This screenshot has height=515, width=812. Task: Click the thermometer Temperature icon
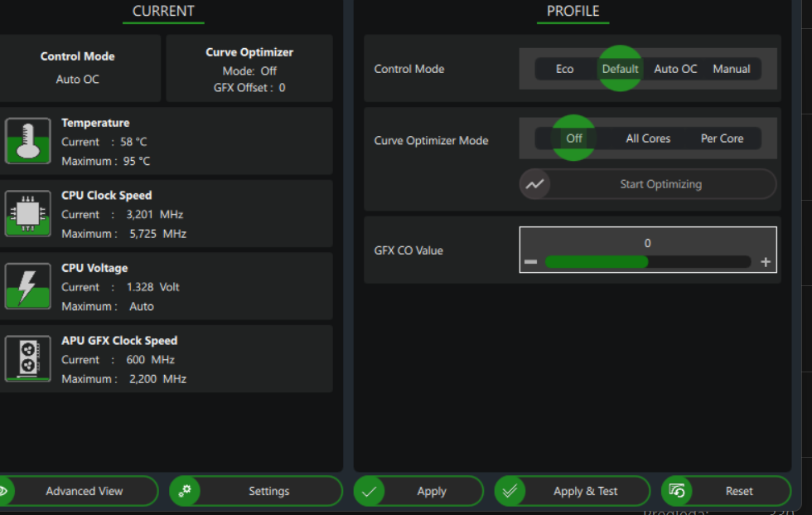(x=27, y=141)
